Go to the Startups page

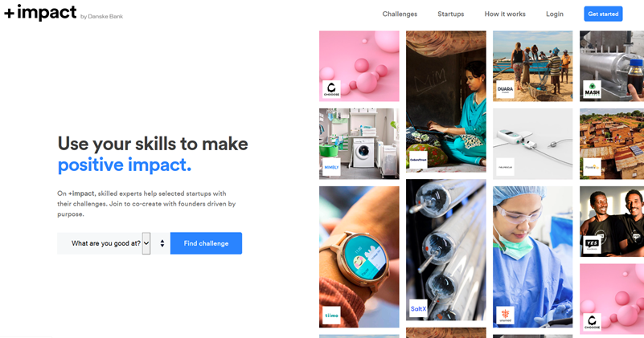[450, 14]
